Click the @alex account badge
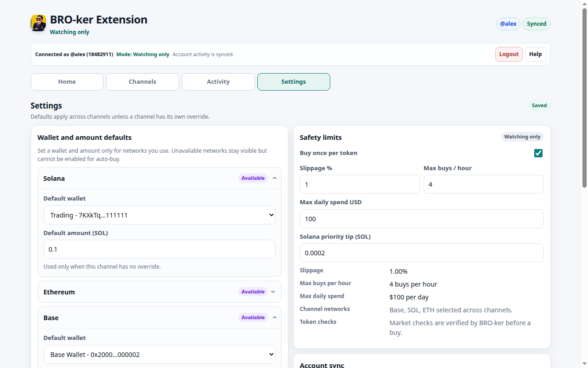The width and height of the screenshot is (588, 368). click(508, 24)
